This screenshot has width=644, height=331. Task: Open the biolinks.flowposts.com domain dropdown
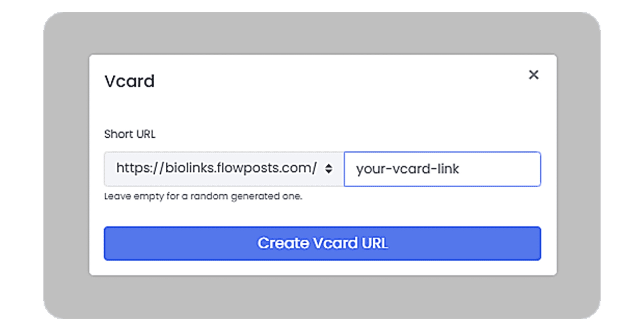[x=224, y=169]
